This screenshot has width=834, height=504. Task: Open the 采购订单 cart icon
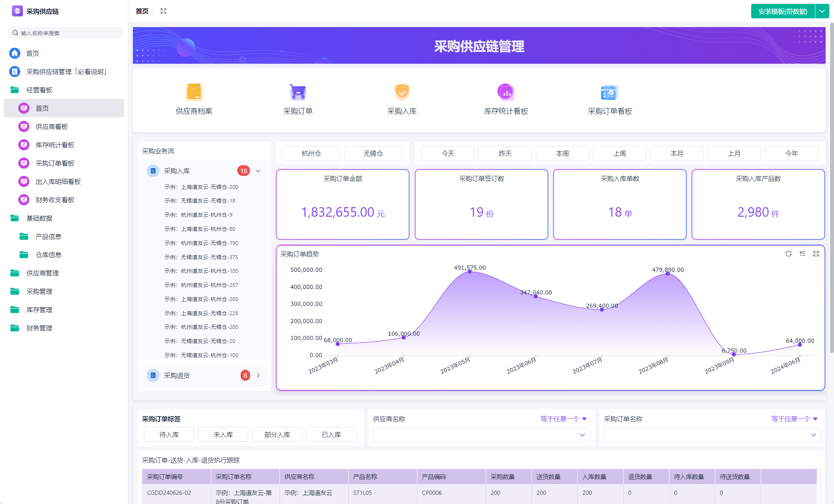(x=298, y=92)
